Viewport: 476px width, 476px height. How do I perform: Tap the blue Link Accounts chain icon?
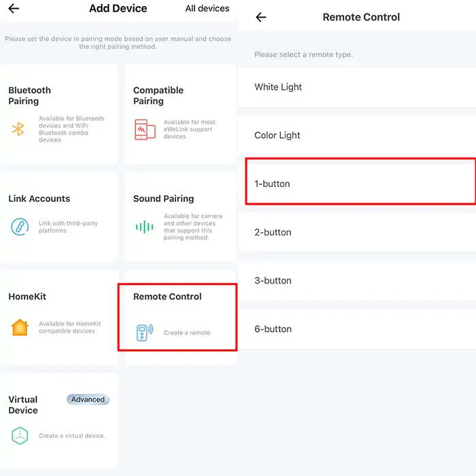[x=20, y=226]
